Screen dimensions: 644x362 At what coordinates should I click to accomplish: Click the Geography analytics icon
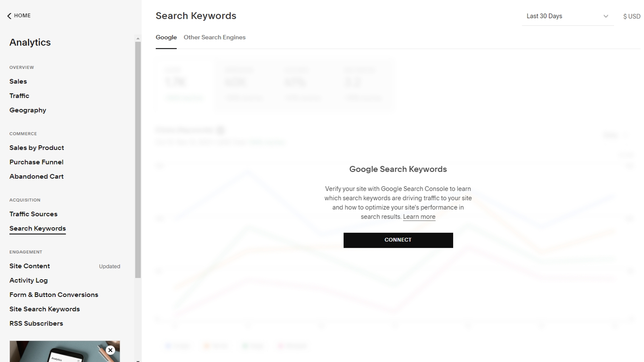28,110
